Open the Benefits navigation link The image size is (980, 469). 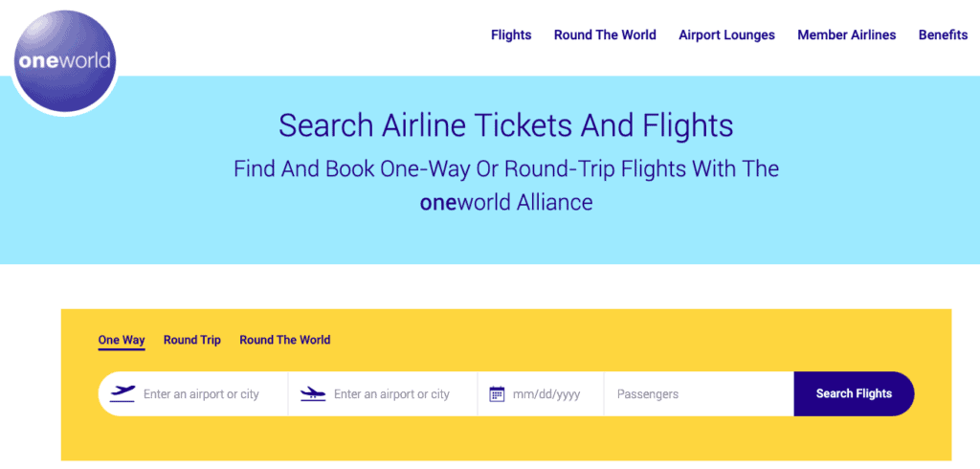pyautogui.click(x=943, y=35)
